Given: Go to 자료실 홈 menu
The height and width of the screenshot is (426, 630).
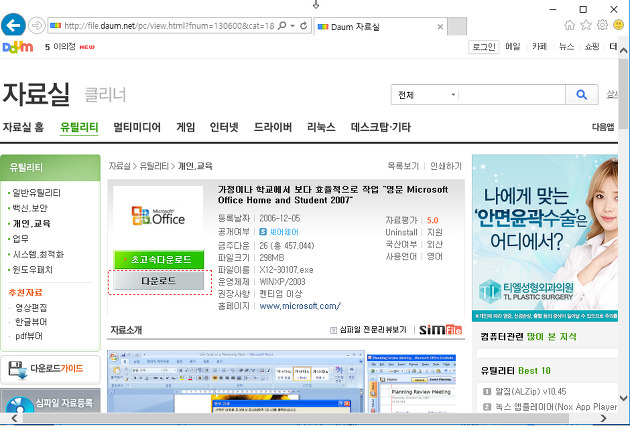Looking at the screenshot, I should pyautogui.click(x=23, y=127).
